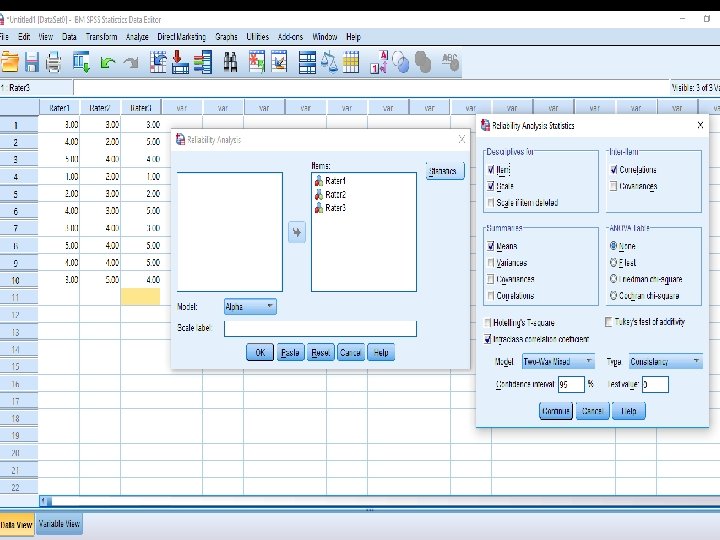Click the Split file icon
Screen dimensions: 720x540
[307, 62]
